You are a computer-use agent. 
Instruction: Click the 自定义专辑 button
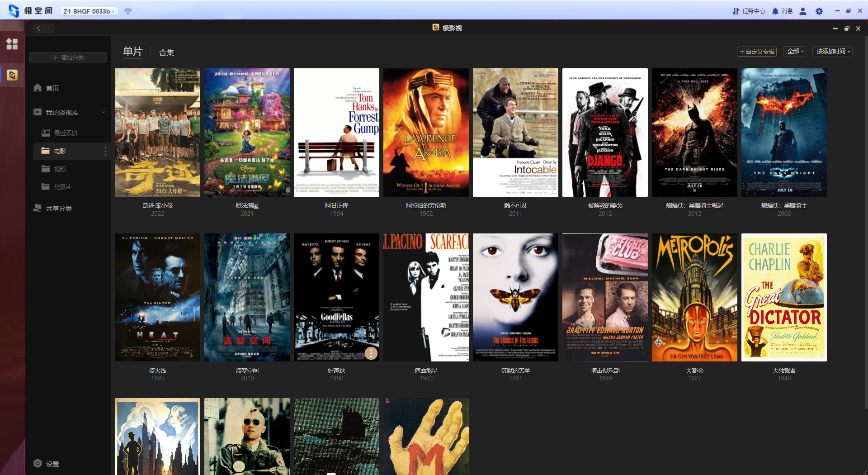pos(757,52)
